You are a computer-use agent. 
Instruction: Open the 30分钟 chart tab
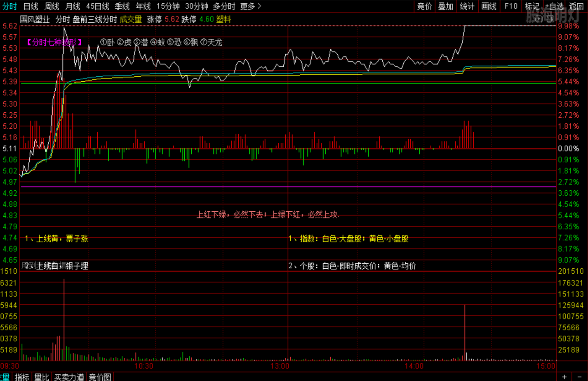(x=196, y=6)
